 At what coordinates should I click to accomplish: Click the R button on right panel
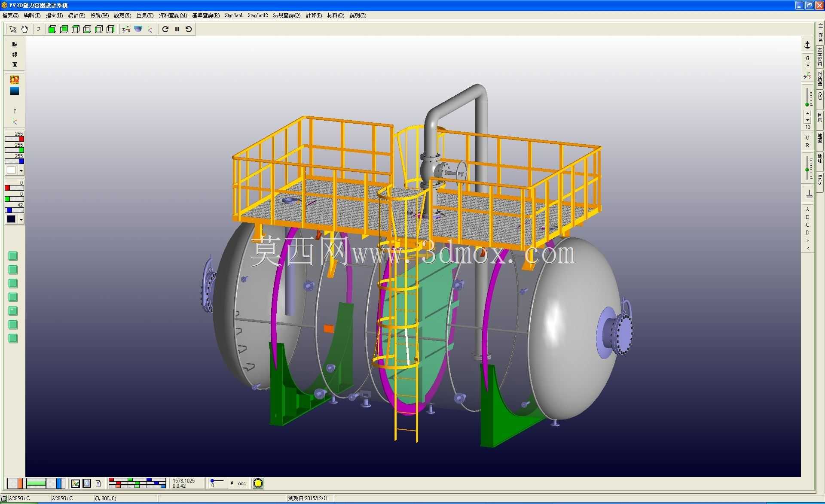[x=807, y=146]
